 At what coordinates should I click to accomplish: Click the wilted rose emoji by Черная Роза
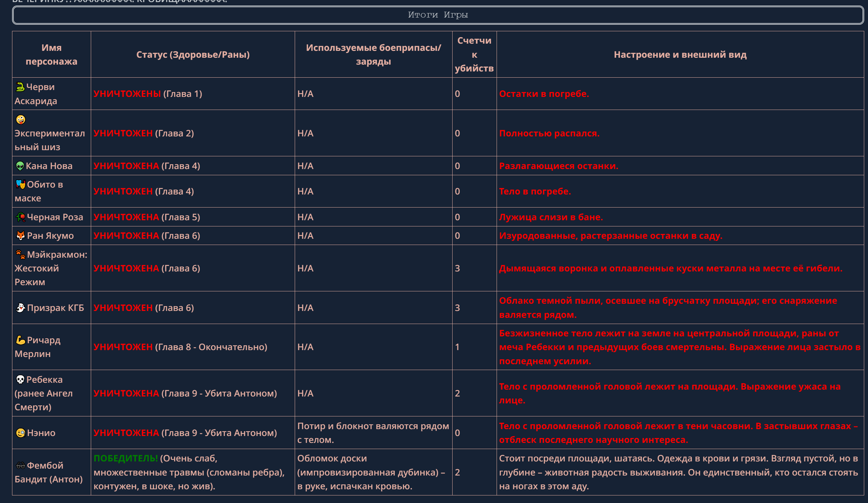[21, 217]
